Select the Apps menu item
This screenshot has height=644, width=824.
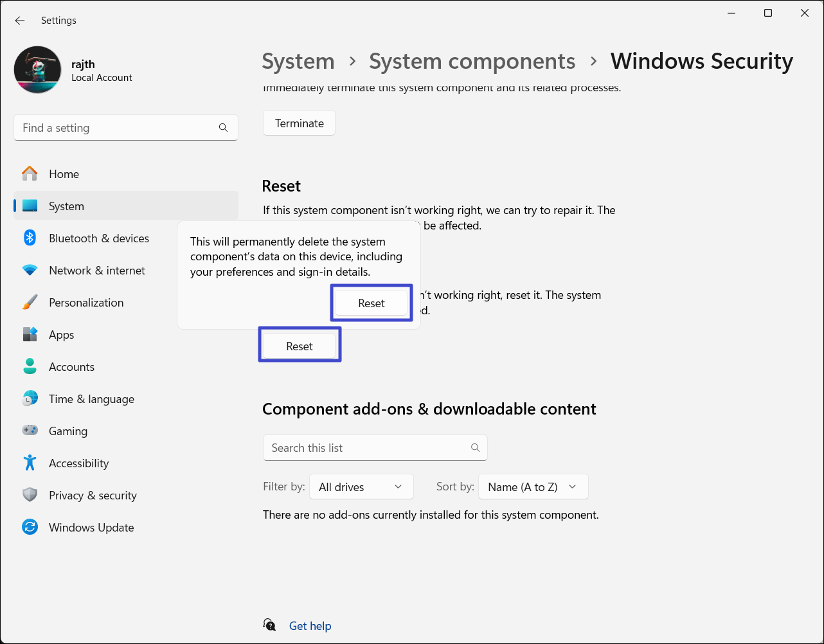point(61,335)
